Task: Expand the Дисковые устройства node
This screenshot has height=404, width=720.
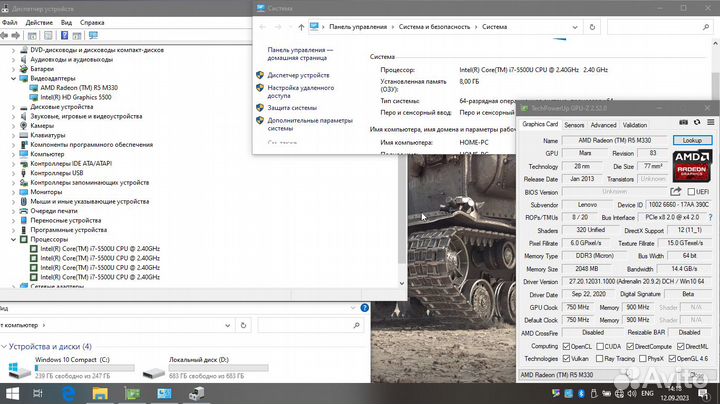Action: click(x=13, y=107)
